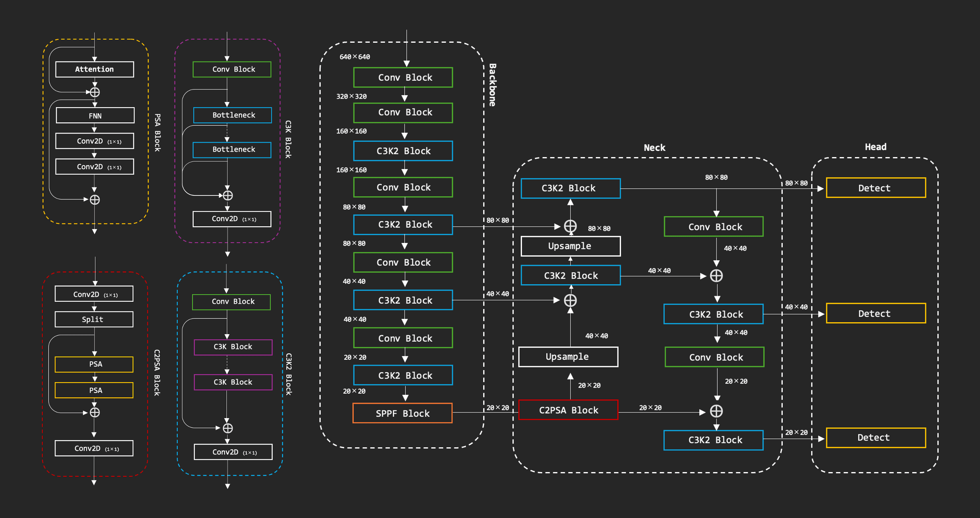Click the plus-circle icon above upper Upsample
Screen dimensions: 980x518
[570, 226]
